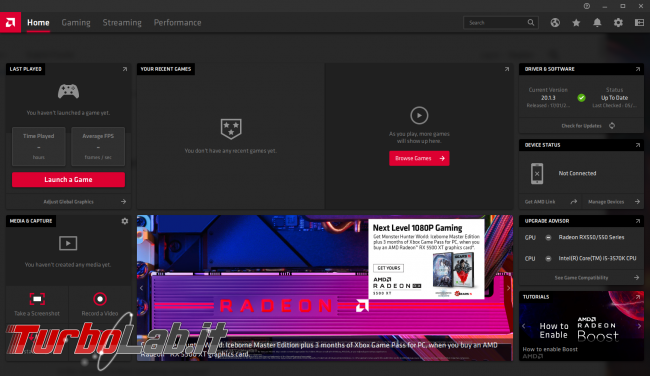Click the Take a Screenshot icon
The height and width of the screenshot is (376, 650).
click(37, 299)
